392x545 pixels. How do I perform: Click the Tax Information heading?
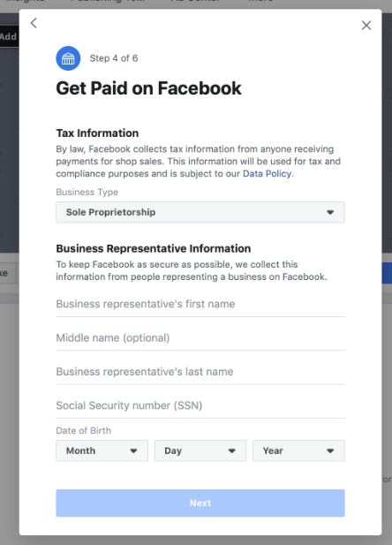click(x=97, y=133)
